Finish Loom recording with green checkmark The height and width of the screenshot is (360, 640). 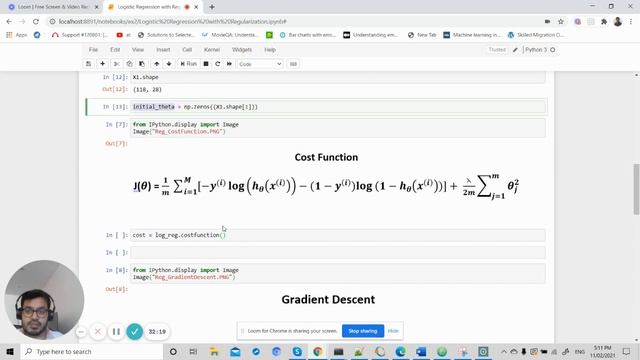tap(135, 332)
